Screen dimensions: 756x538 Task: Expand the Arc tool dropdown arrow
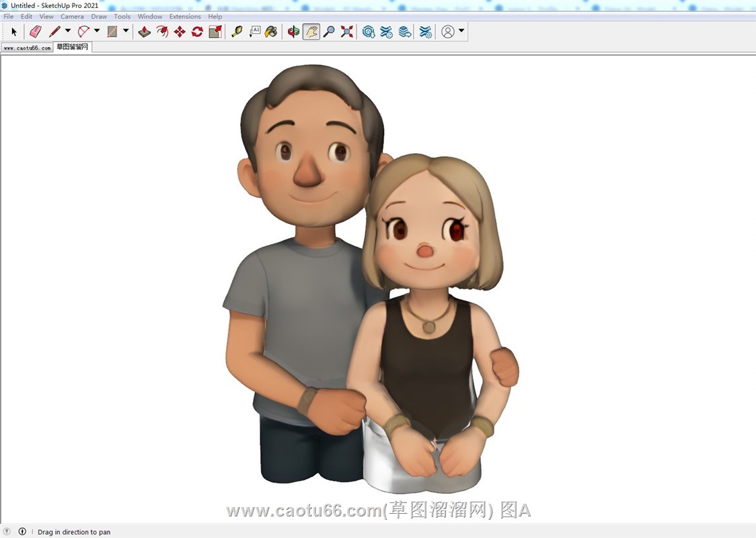tap(97, 31)
